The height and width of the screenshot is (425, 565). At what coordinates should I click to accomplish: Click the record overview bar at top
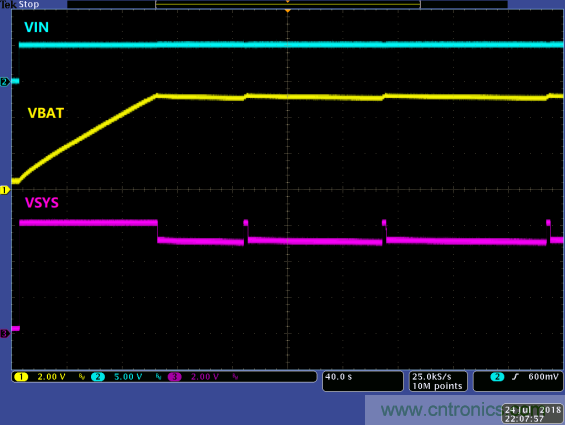click(x=288, y=4)
